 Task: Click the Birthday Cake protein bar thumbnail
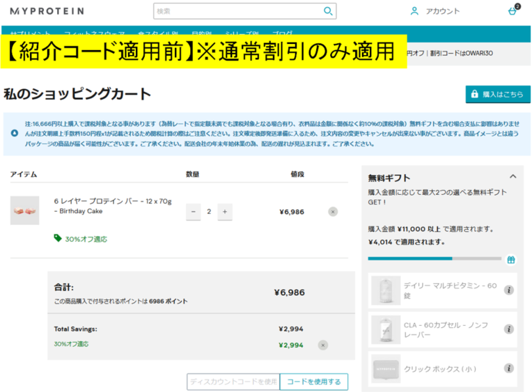pos(25,210)
